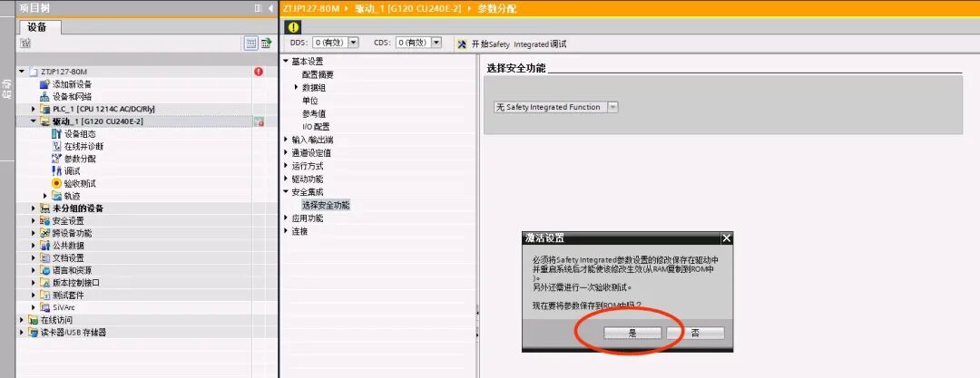Click the 在线访问 folder icon
The image size is (980, 378).
(34, 320)
